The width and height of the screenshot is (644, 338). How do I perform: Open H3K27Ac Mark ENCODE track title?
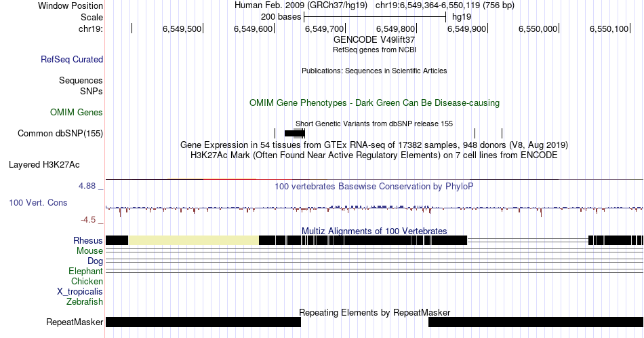coord(374,155)
